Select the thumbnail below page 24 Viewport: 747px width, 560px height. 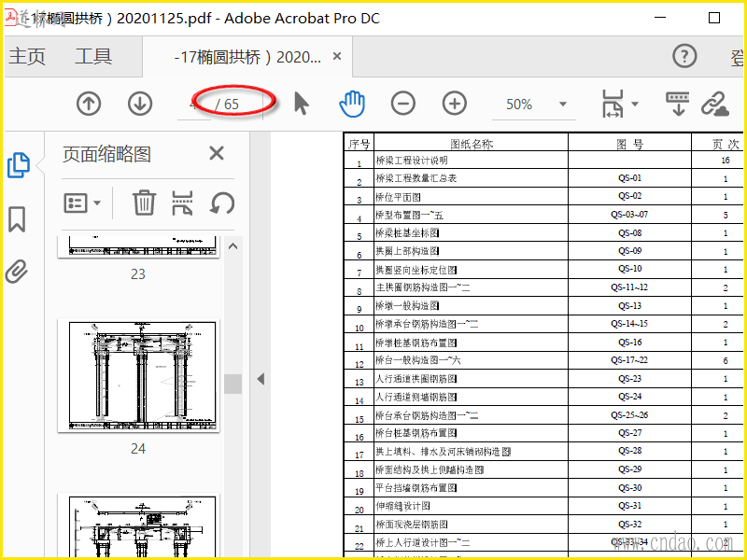coord(138,525)
